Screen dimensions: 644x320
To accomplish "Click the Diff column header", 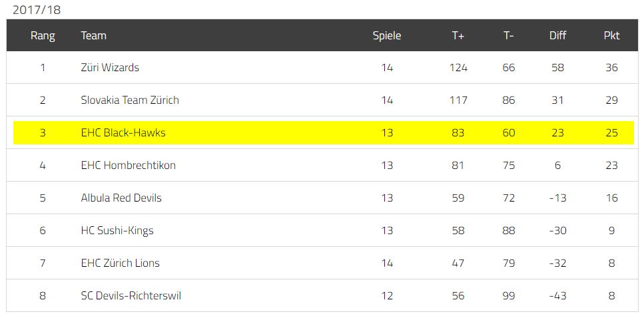I will click(557, 36).
